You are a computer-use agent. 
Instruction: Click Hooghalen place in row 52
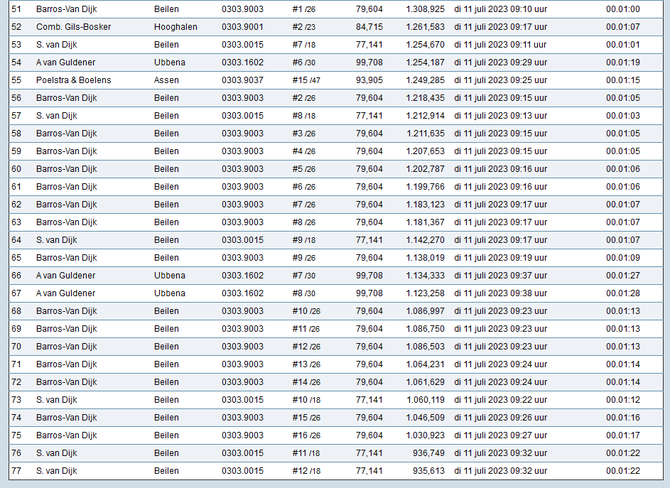click(x=175, y=27)
